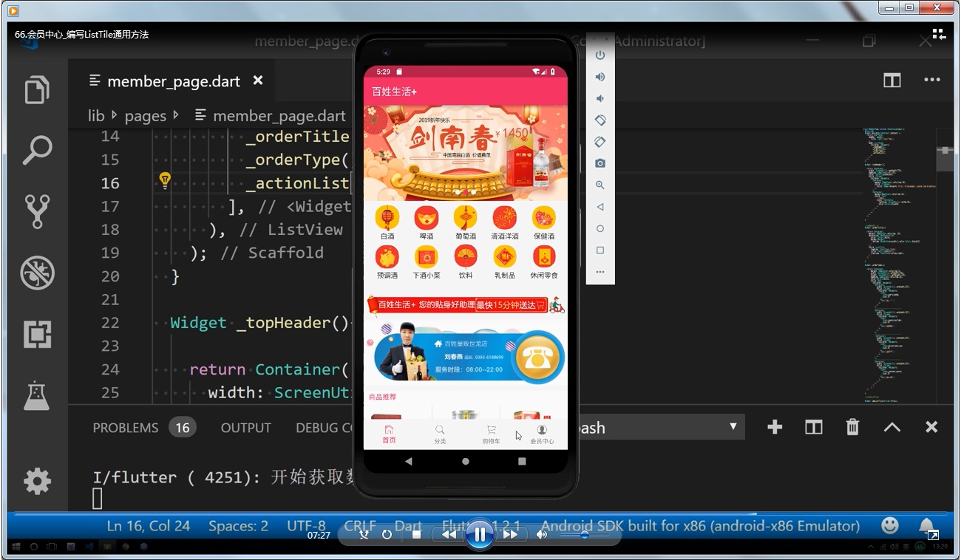Viewport: 961px width, 560px height.
Task: Select the 首页 bottom navigation tab
Action: pyautogui.click(x=389, y=434)
